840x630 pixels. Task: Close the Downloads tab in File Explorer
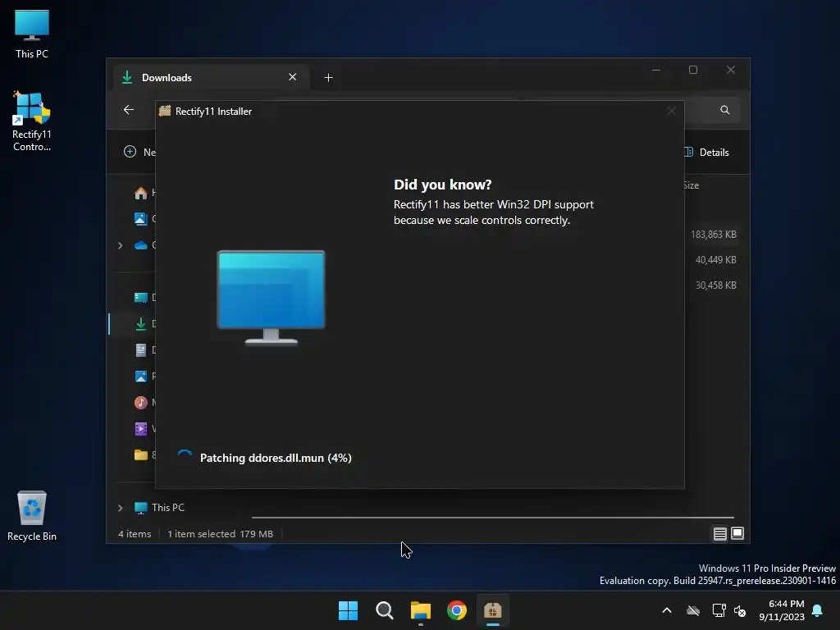(x=293, y=77)
